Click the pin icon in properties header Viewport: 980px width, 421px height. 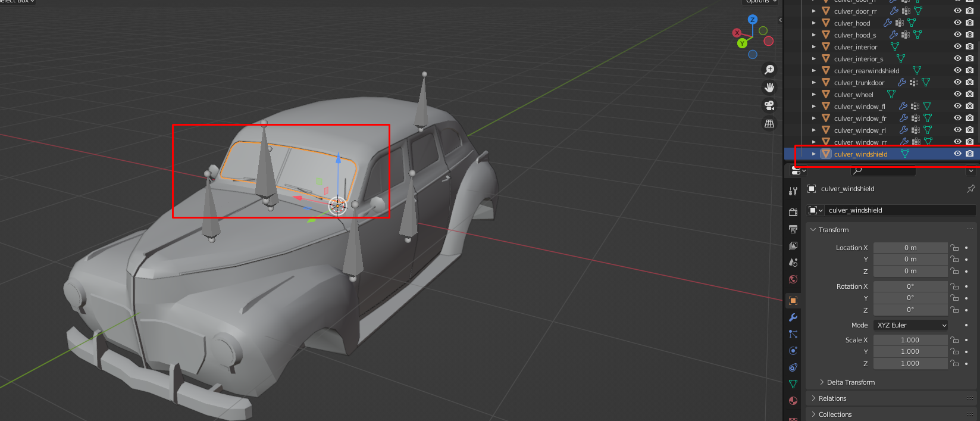971,189
